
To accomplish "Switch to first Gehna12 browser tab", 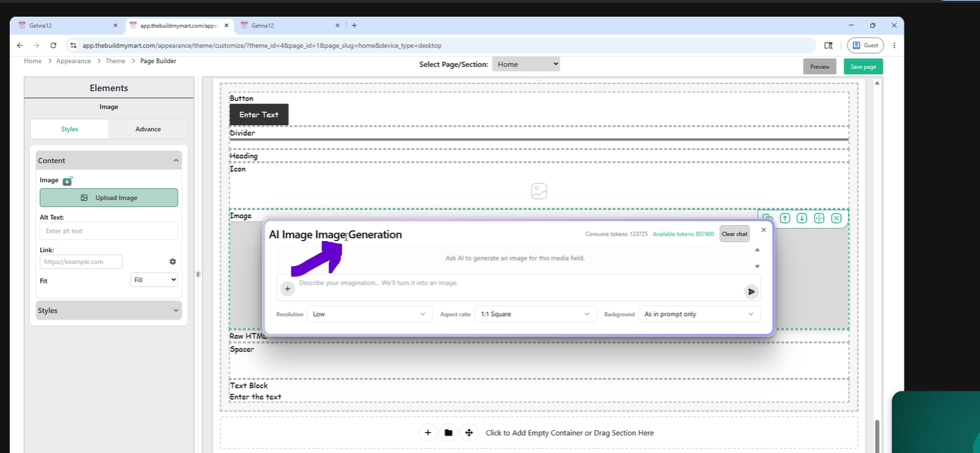I will coord(68,26).
